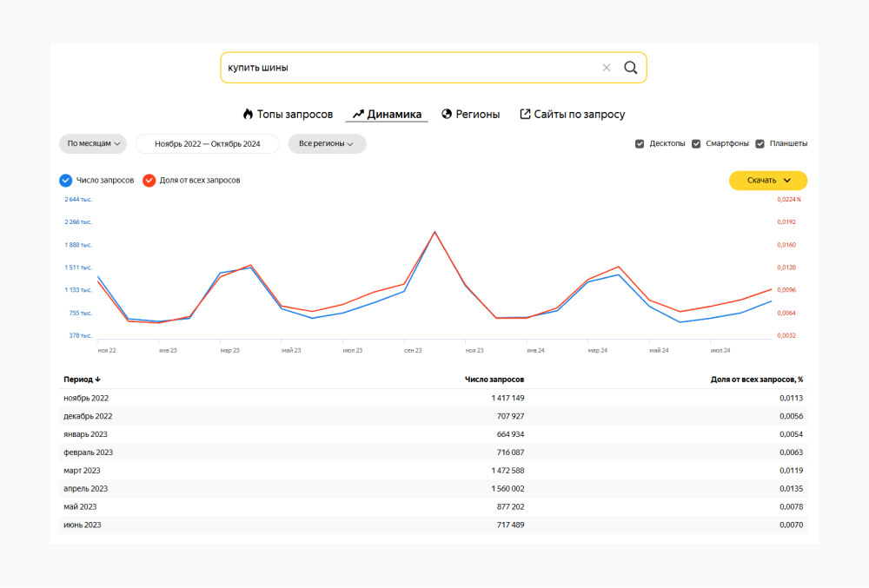Click the trend arrow icon for Динамика

(x=357, y=114)
